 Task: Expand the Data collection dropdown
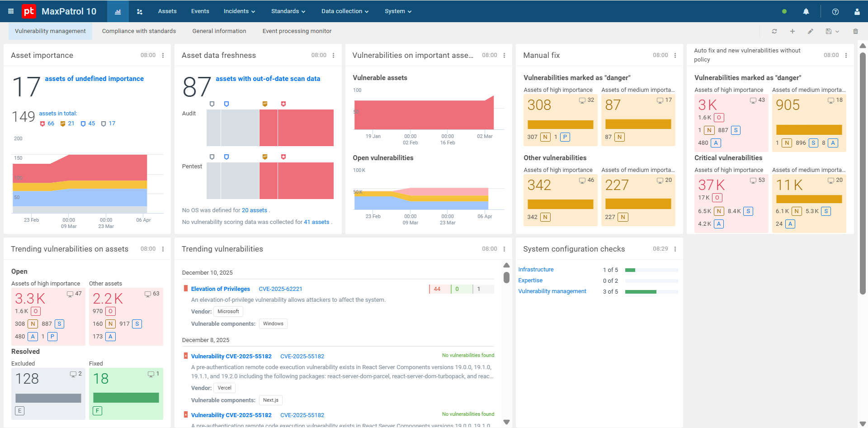click(x=345, y=11)
